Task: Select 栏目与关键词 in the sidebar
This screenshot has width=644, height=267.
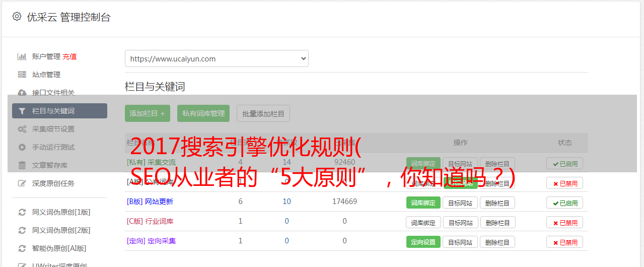Action: tap(59, 111)
